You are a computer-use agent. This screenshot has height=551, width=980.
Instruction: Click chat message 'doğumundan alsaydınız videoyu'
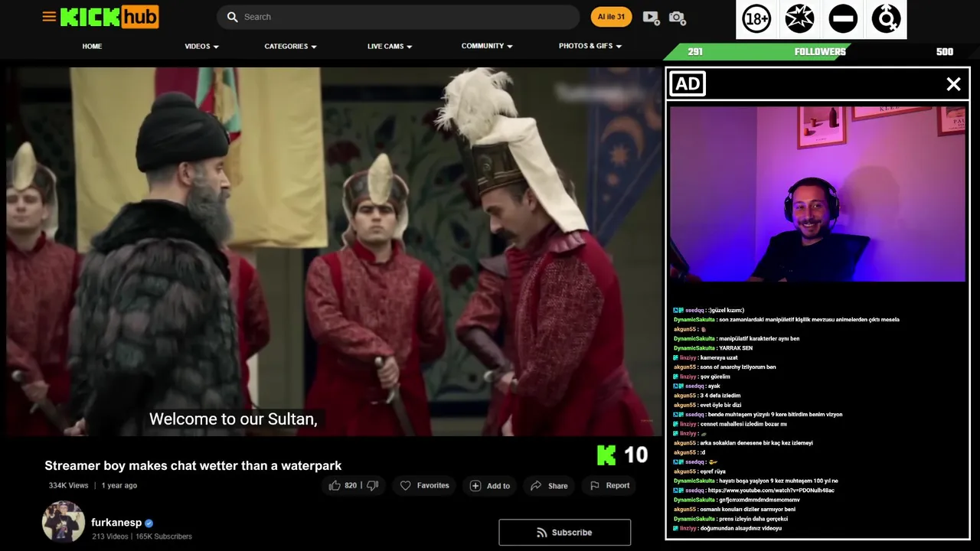(741, 528)
